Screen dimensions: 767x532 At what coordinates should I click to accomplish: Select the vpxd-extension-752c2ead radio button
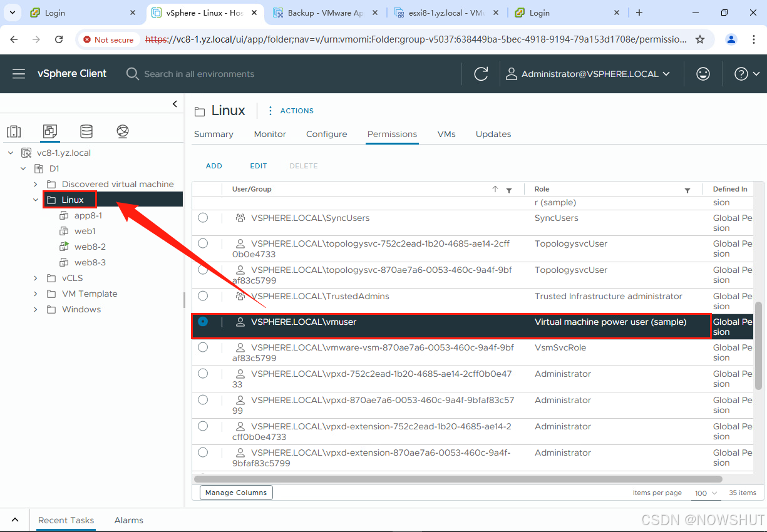(203, 426)
